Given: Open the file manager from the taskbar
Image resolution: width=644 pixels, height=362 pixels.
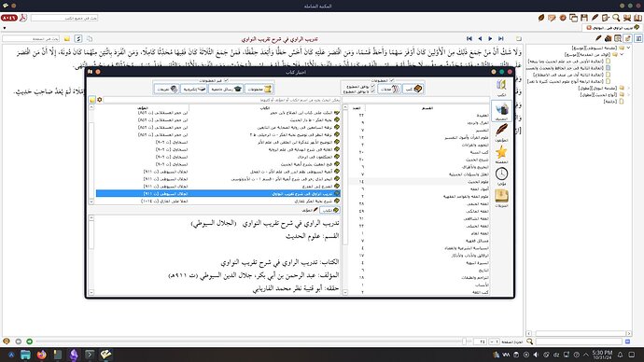Looking at the screenshot, I should tap(25, 355).
